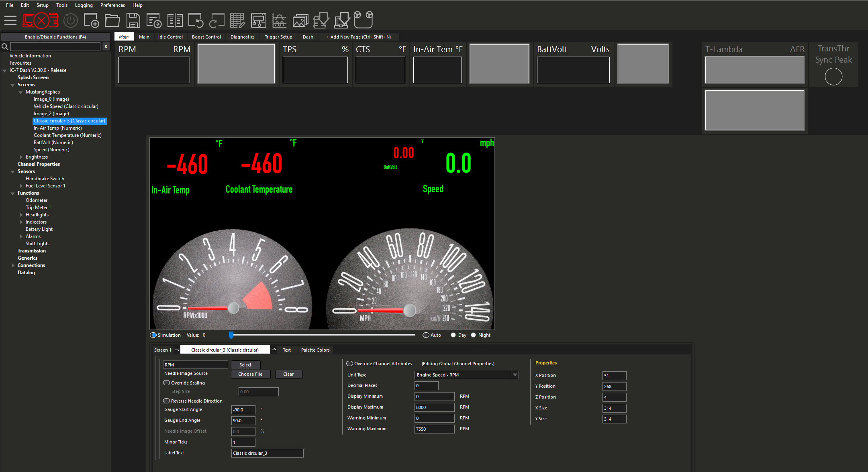868x472 pixels.
Task: Select Classic circular_3 in the screens tree
Action: point(69,120)
